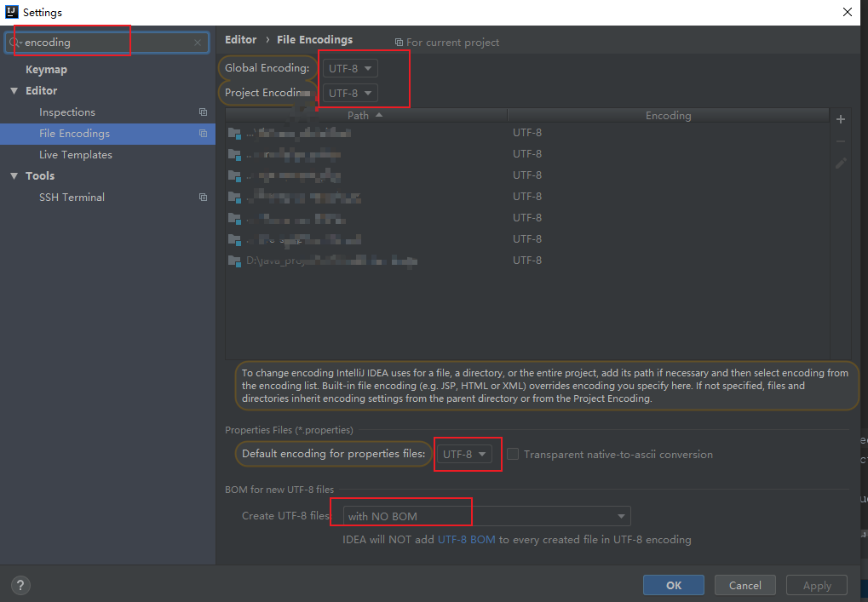Open the Project Encoding dropdown
The height and width of the screenshot is (602, 868).
tap(350, 93)
